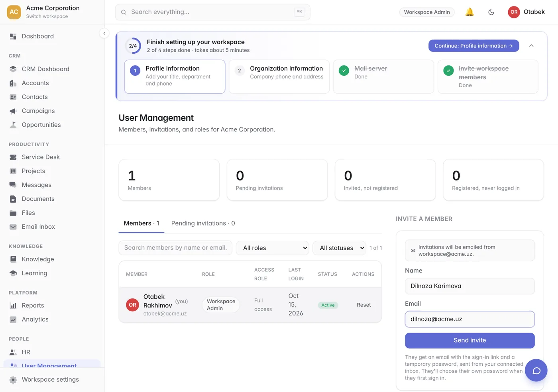Open the floating chat bubble button

[x=536, y=370]
